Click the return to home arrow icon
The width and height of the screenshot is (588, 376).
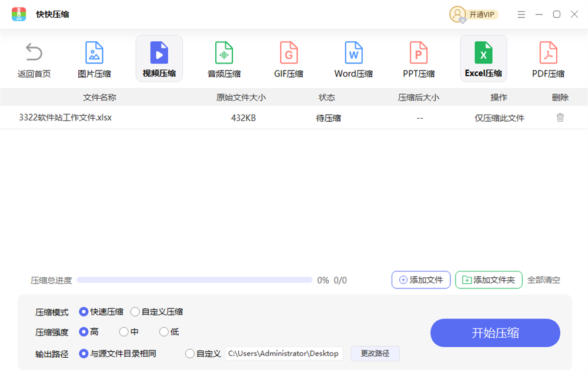(x=34, y=53)
